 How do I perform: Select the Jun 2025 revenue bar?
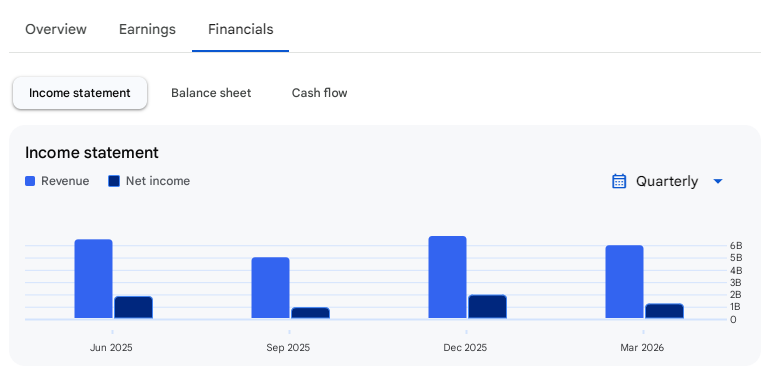(93, 279)
